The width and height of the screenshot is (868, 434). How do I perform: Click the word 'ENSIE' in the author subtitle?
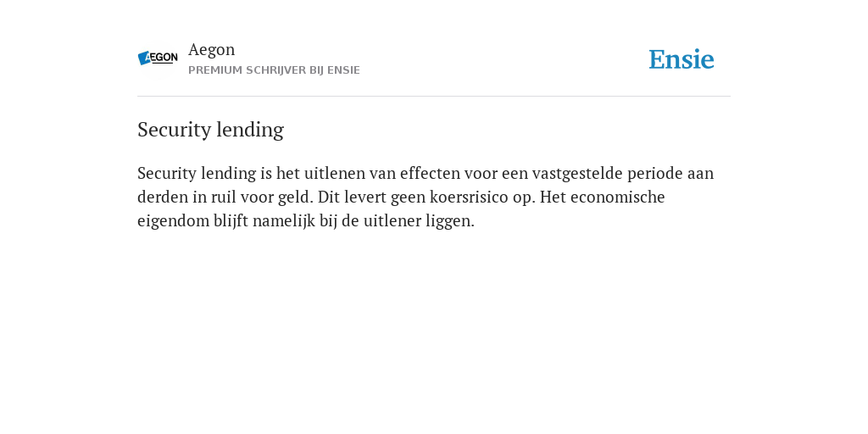[x=344, y=70]
